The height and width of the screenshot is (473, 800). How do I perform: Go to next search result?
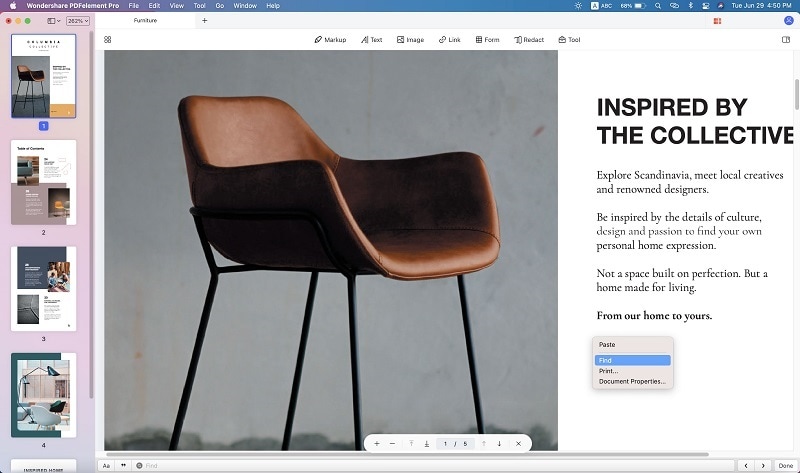point(763,465)
